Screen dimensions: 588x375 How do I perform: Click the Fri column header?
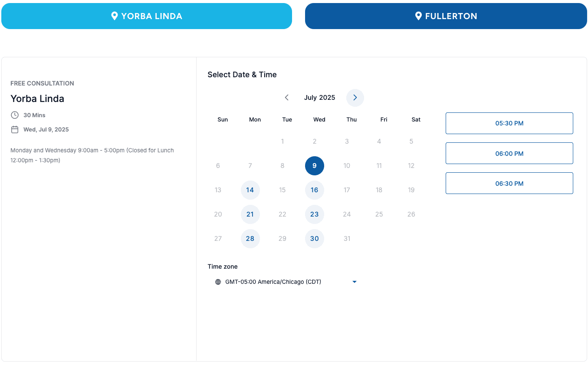384,119
